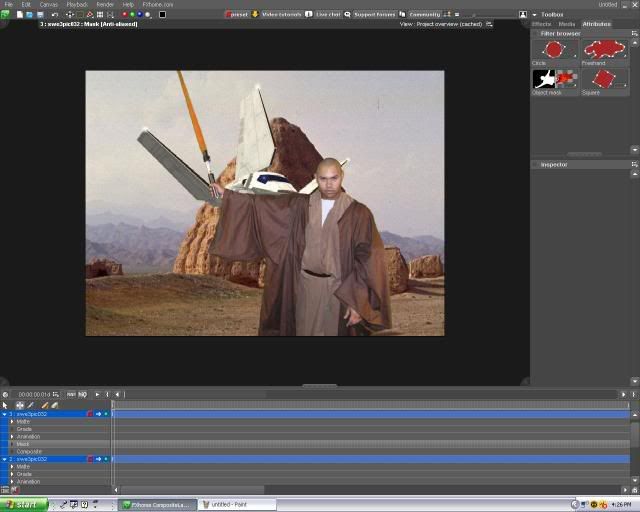Open the Canvas menu
The height and width of the screenshot is (512, 640).
(x=49, y=4)
